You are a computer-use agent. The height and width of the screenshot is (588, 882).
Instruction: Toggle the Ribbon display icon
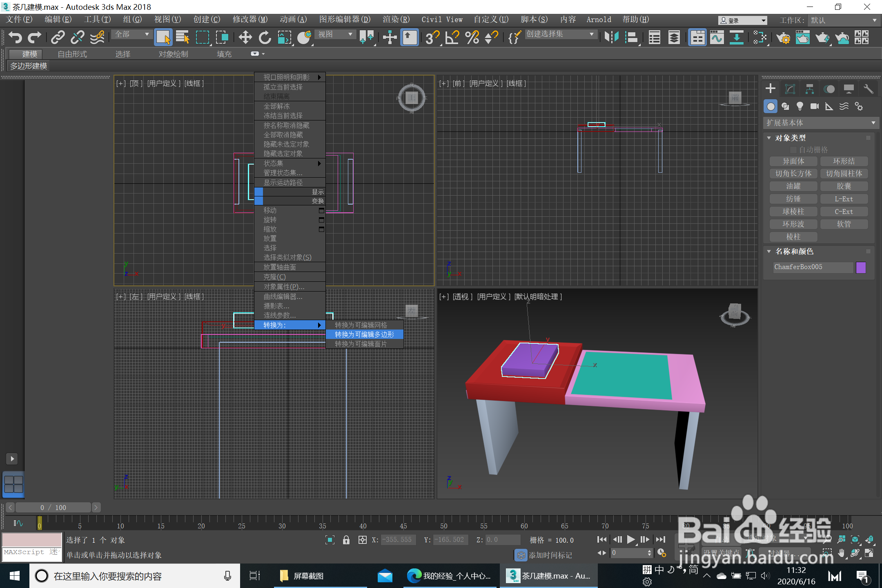coord(697,38)
